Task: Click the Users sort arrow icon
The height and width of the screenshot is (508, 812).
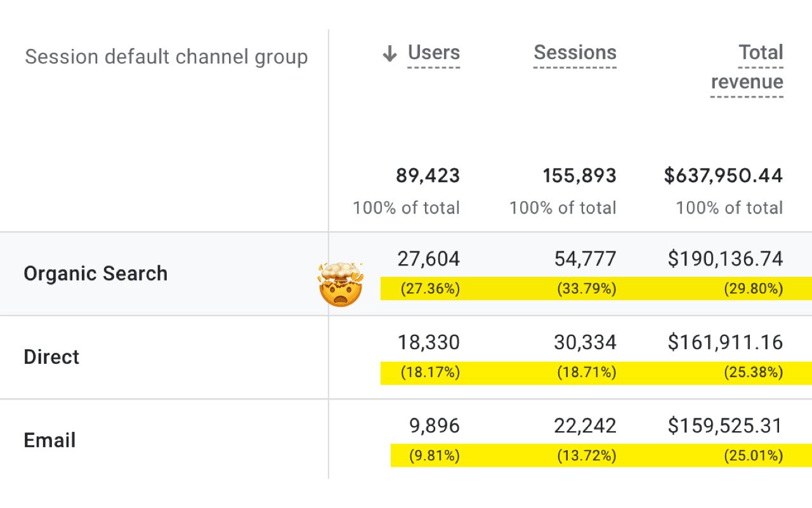Action: coord(390,54)
